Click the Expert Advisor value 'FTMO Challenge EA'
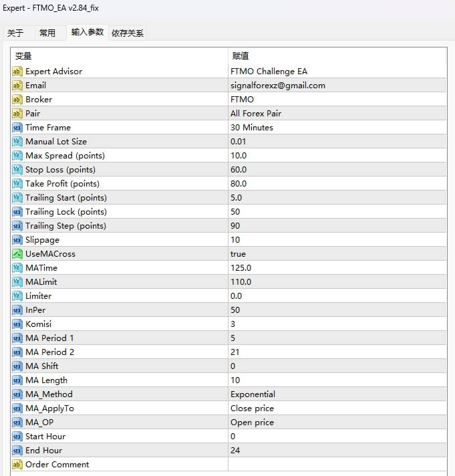455x476 pixels. click(269, 72)
